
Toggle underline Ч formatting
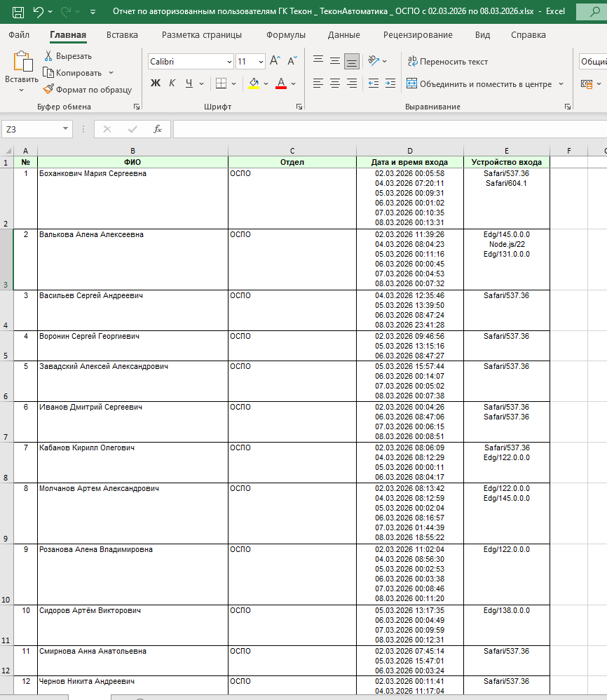pyautogui.click(x=189, y=83)
